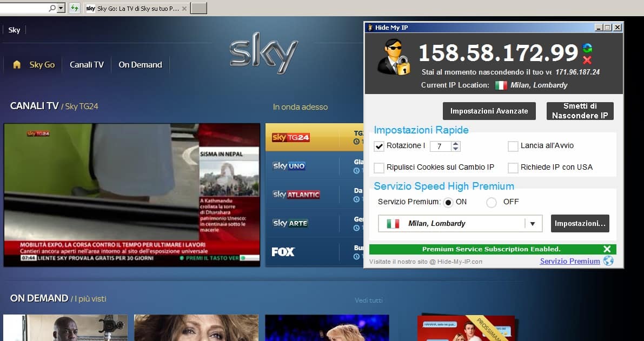Viewport: 644px width, 341px height.
Task: Click the large Sky logo
Action: pyautogui.click(x=263, y=53)
